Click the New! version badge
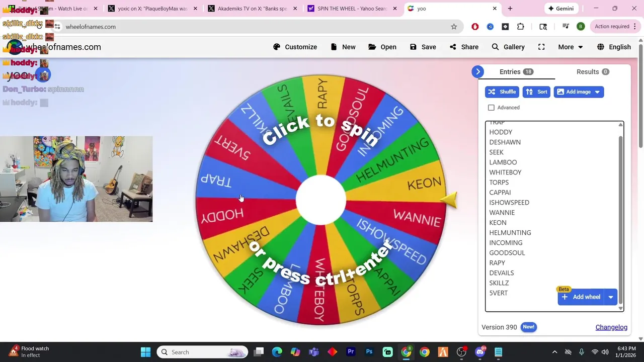The height and width of the screenshot is (362, 644). click(528, 327)
